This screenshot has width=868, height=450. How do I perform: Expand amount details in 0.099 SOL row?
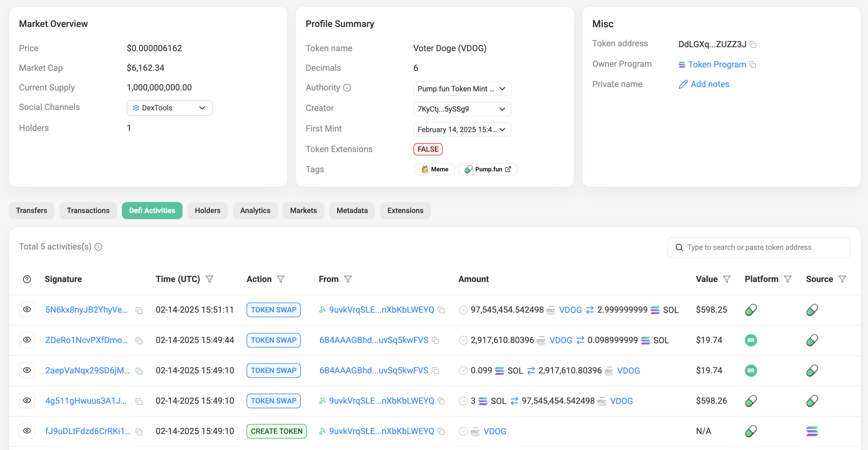coord(463,371)
